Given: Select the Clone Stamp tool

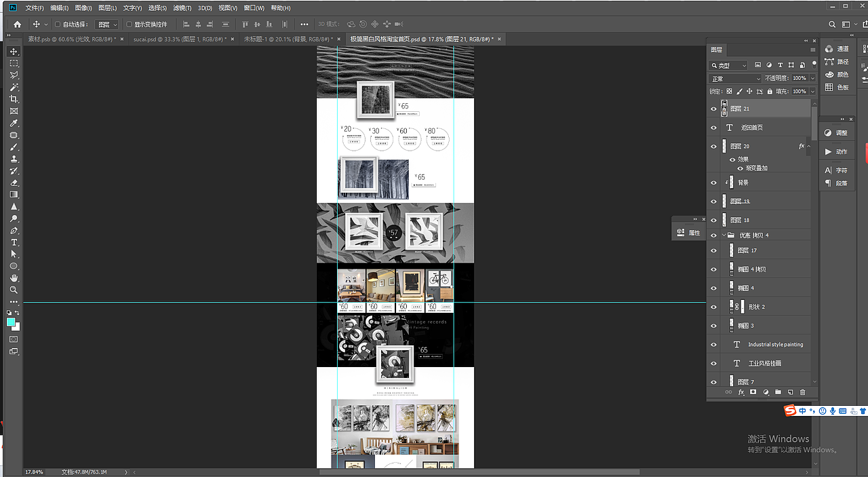Looking at the screenshot, I should (x=14, y=159).
